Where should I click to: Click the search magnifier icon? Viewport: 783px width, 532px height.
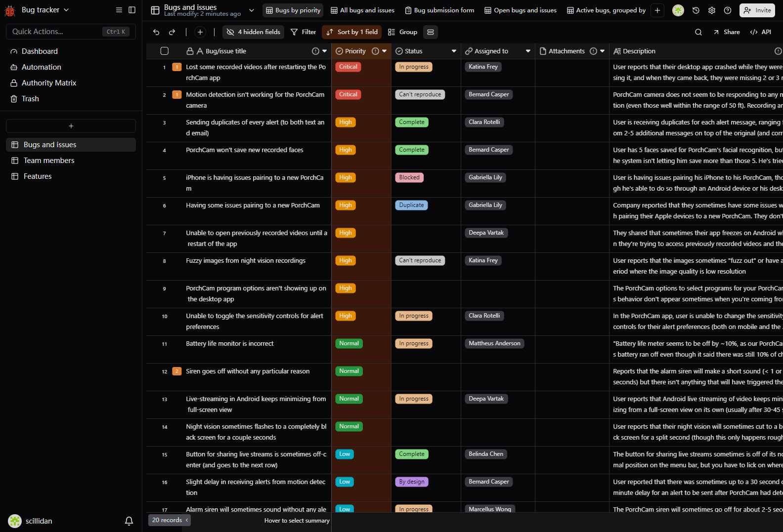coord(698,32)
